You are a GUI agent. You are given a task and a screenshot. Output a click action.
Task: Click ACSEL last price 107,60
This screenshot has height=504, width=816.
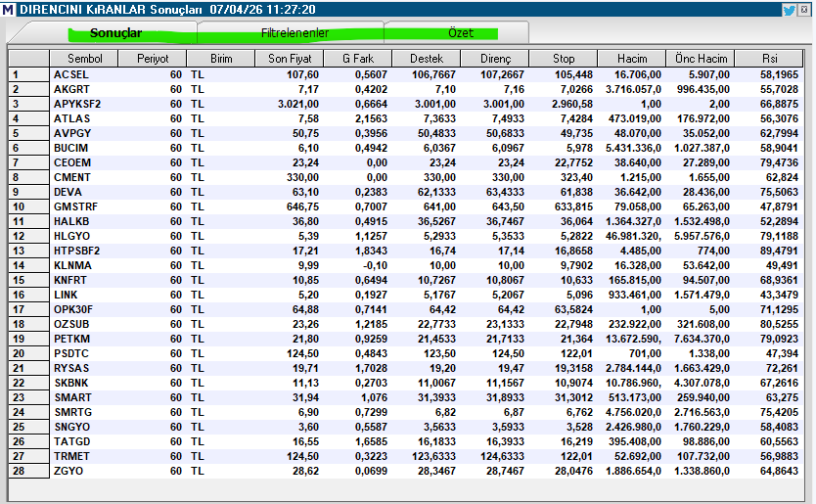pyautogui.click(x=302, y=75)
